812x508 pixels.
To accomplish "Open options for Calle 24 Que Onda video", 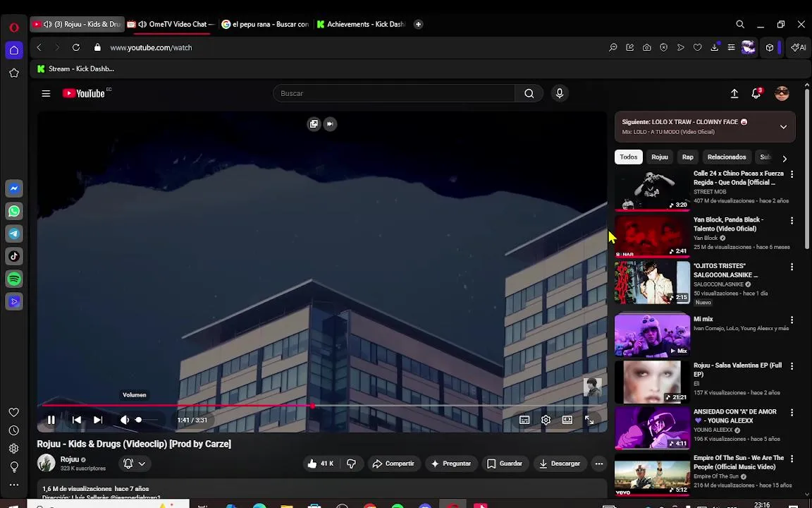I will [x=792, y=175].
